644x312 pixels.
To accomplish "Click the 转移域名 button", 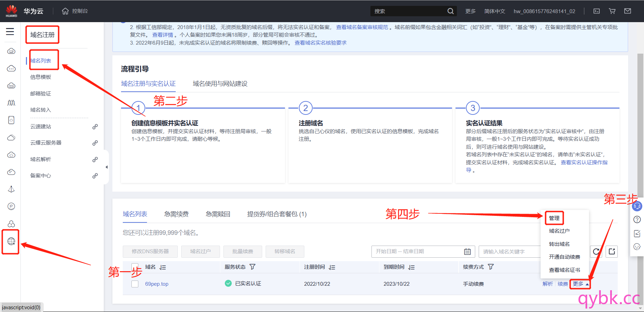I will tap(285, 251).
